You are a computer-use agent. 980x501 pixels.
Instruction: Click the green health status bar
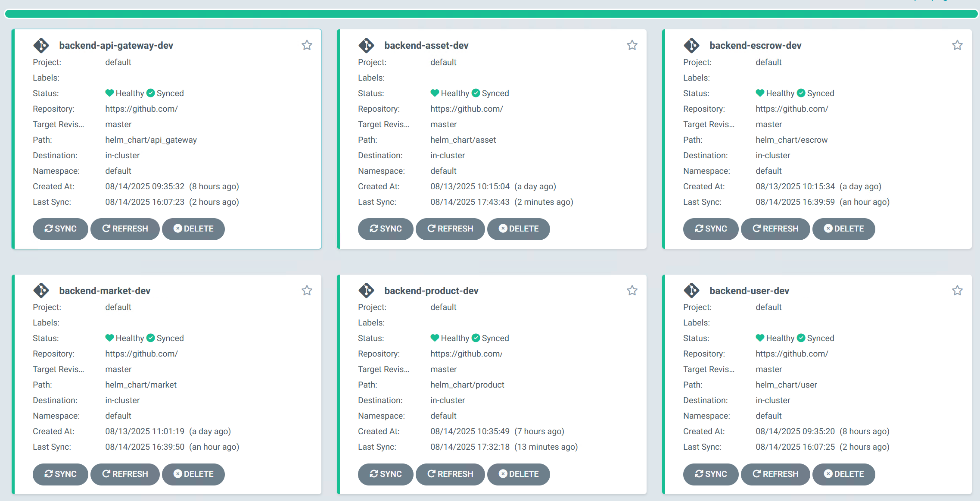(x=491, y=14)
